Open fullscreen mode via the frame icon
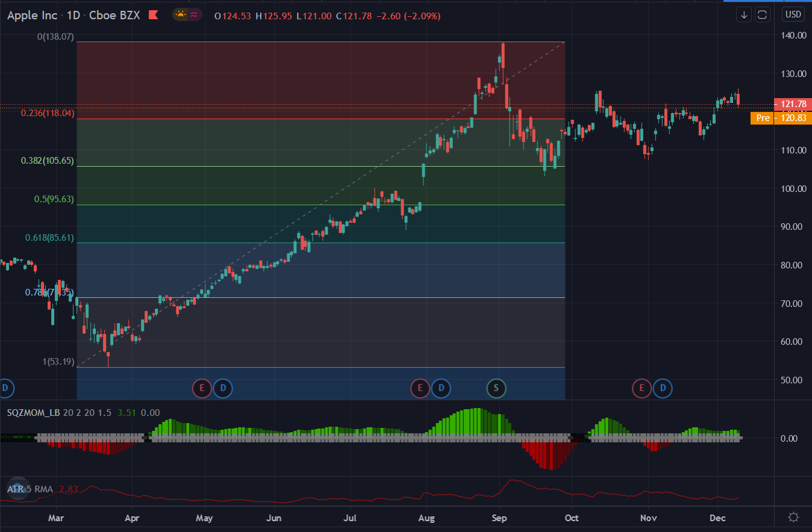The height and width of the screenshot is (532, 812). pyautogui.click(x=763, y=14)
